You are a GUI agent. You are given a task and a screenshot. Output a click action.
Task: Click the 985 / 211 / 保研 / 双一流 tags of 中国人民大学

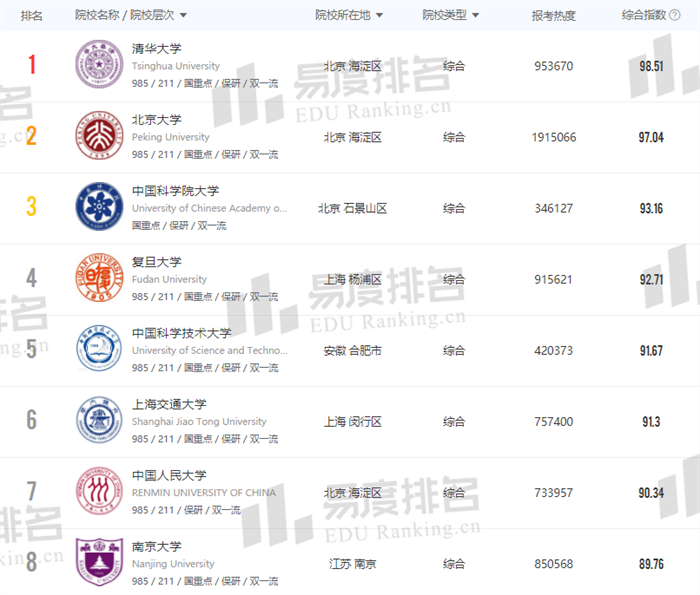(186, 510)
